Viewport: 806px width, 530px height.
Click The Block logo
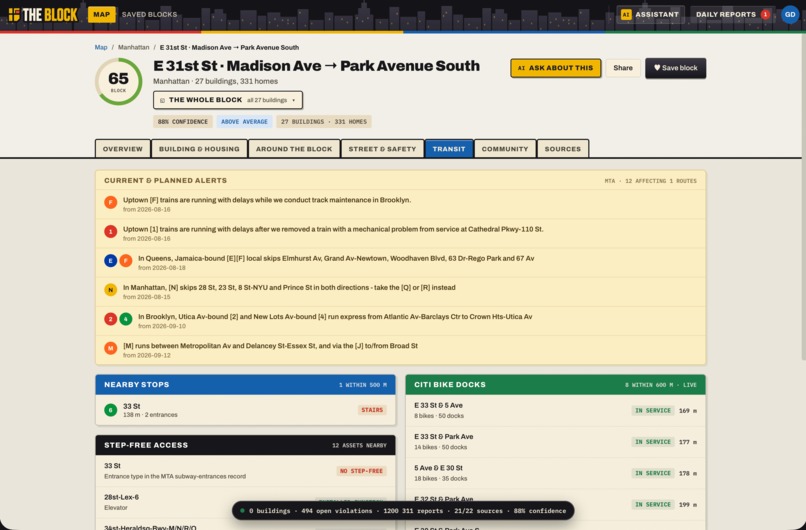pyautogui.click(x=43, y=14)
